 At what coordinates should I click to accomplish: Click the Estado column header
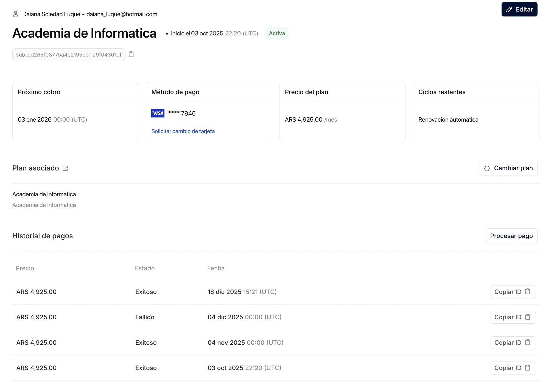[145, 268]
